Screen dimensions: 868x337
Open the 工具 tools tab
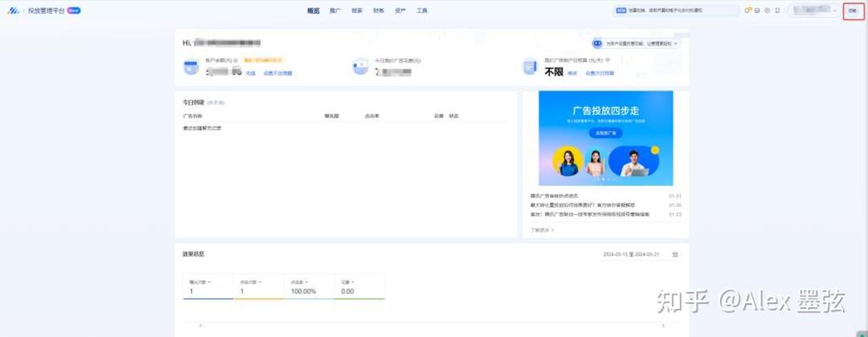(422, 10)
